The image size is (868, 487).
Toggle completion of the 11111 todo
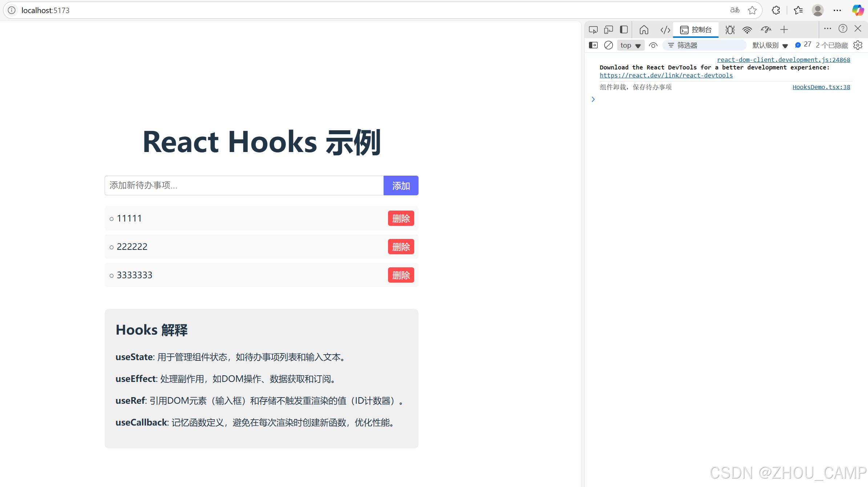click(x=129, y=218)
